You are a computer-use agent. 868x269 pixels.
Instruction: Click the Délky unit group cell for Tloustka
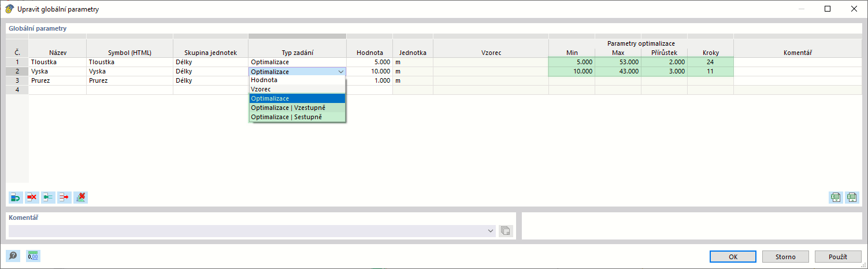pyautogui.click(x=210, y=62)
